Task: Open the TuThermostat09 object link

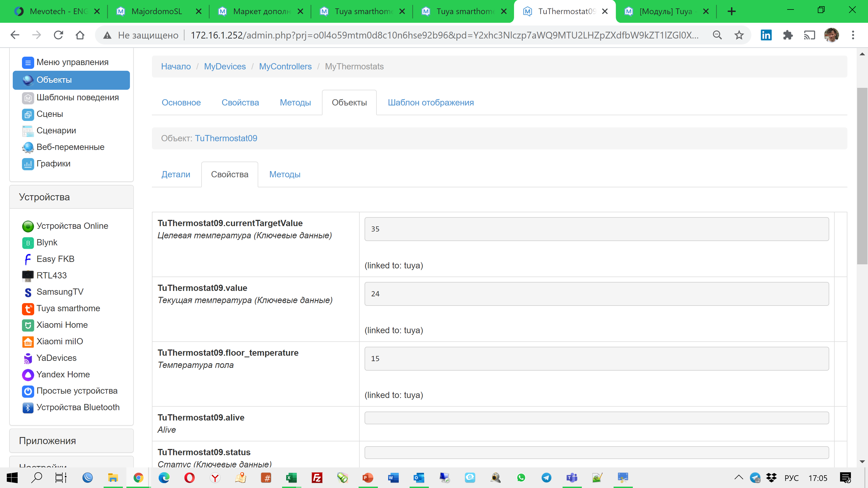Action: tap(226, 138)
